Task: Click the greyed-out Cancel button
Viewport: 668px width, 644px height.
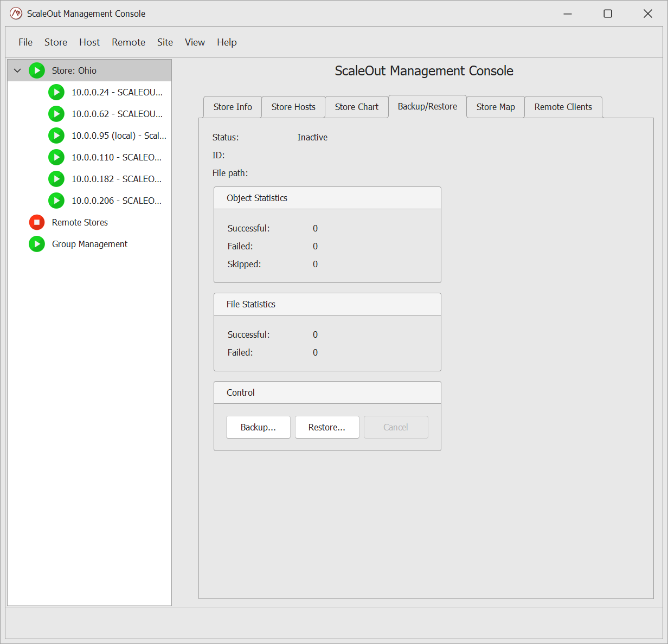Action: point(396,427)
